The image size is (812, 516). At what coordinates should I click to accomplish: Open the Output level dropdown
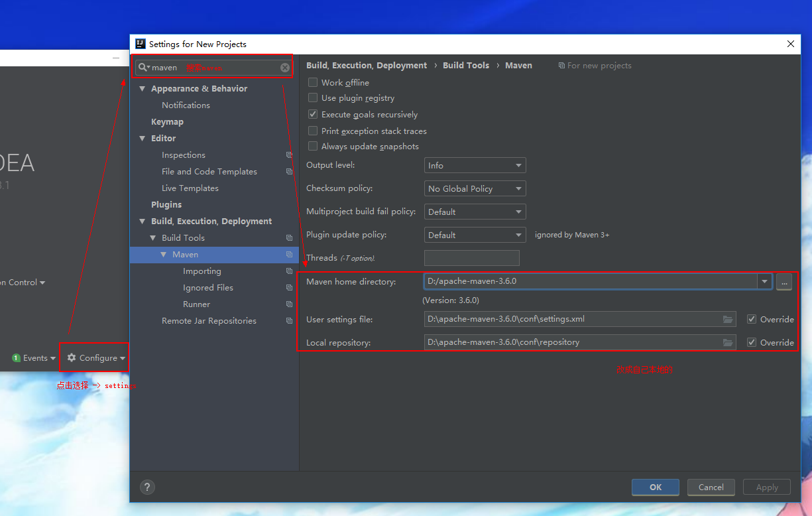pos(475,165)
